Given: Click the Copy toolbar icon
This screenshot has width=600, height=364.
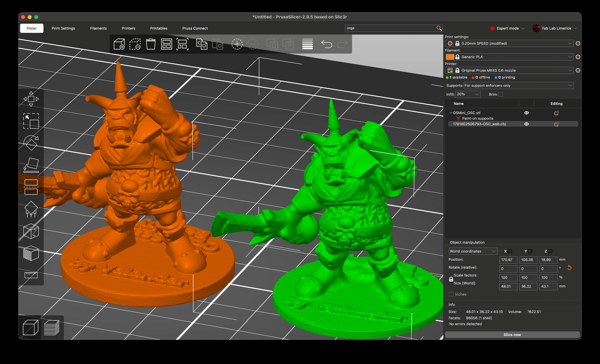Looking at the screenshot, I should (202, 44).
